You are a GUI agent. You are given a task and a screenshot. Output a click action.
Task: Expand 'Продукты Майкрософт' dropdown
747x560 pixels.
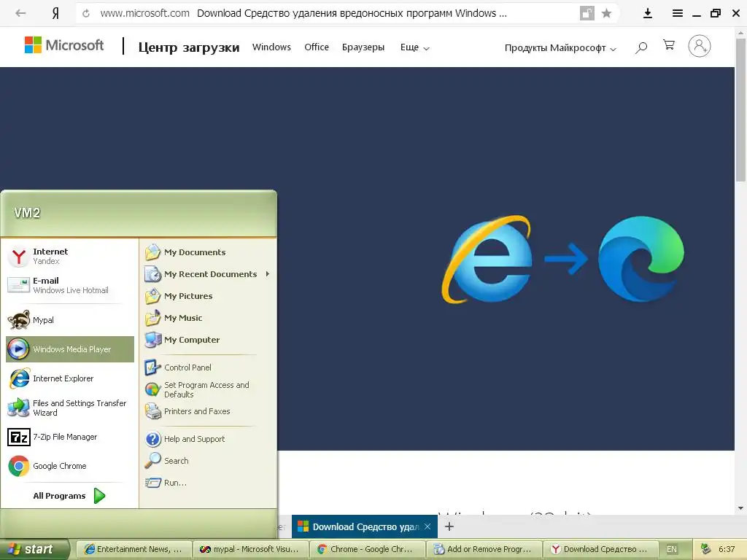point(560,48)
